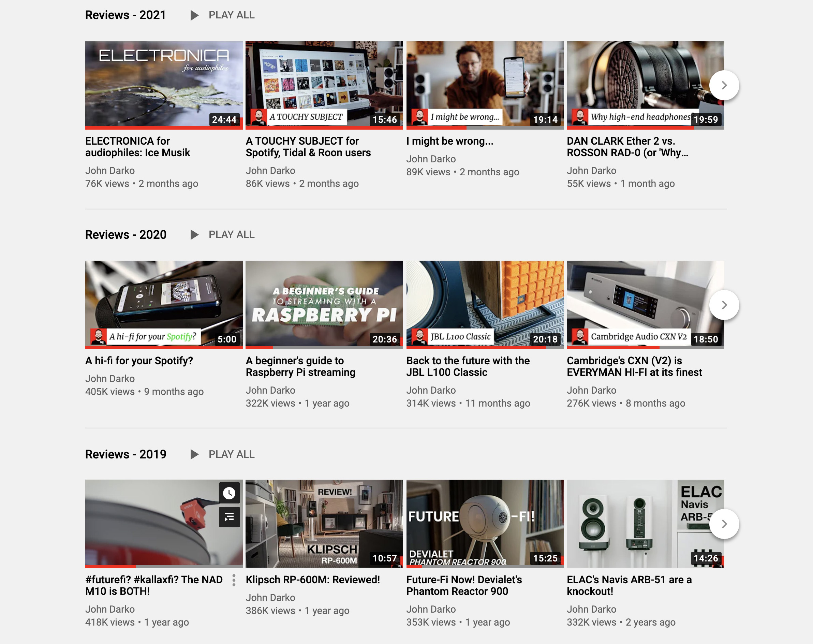Click play triangle icon next to Reviews - 2019
Image resolution: width=813 pixels, height=644 pixels.
point(194,454)
